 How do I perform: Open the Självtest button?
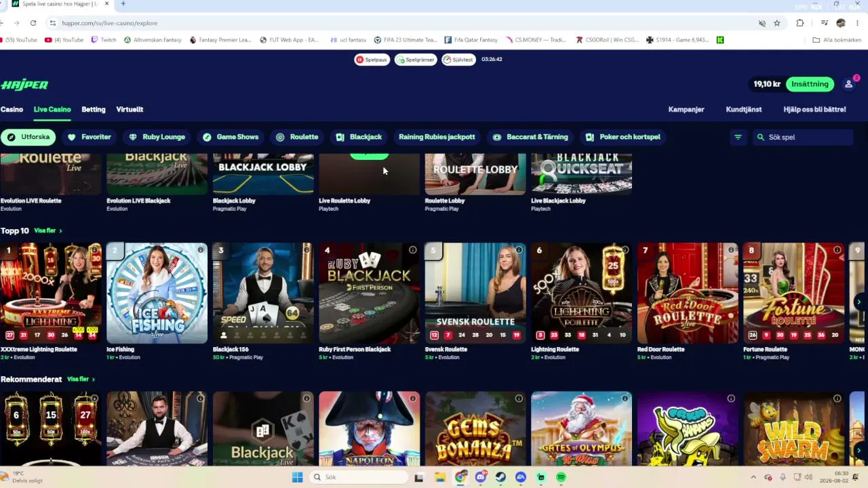[458, 60]
